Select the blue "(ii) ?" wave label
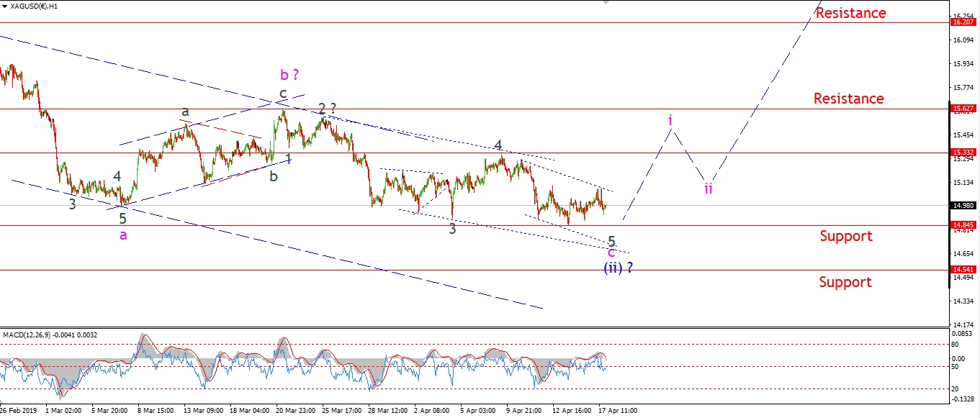980x418 pixels. point(617,268)
